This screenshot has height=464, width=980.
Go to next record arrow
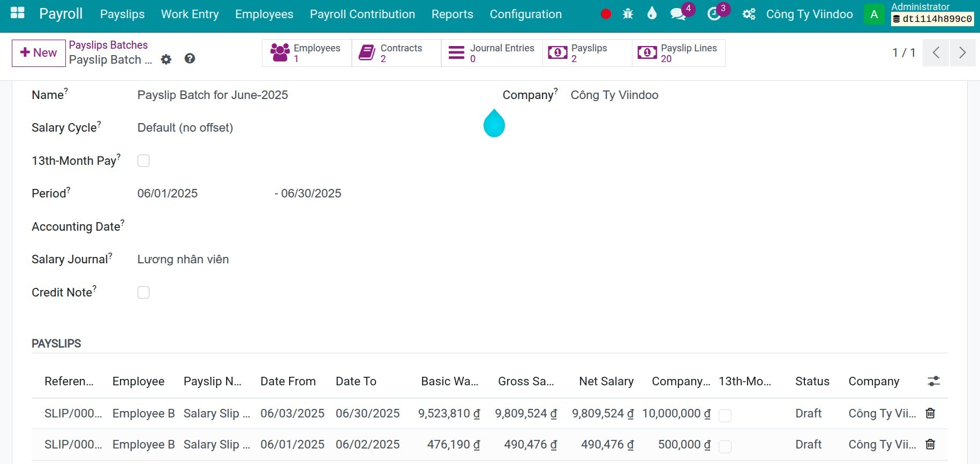click(962, 52)
